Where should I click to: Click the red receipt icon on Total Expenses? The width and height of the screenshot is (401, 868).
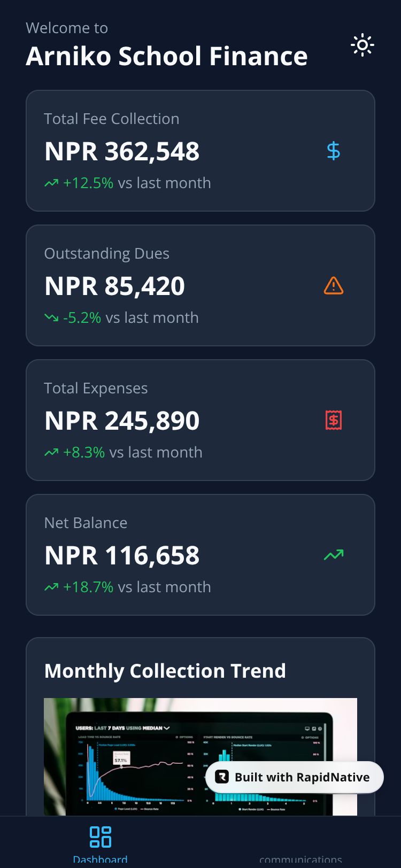[333, 421]
